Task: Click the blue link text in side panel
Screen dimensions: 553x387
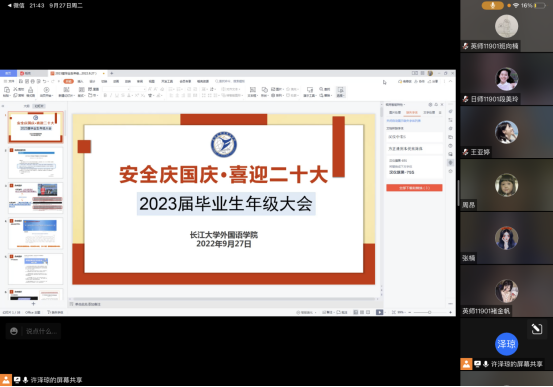Action: 403,121
